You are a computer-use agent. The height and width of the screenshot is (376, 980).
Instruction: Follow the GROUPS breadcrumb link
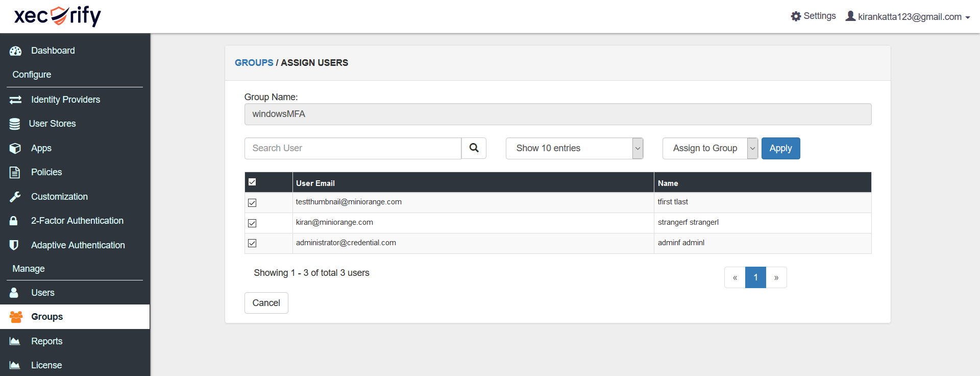pos(254,63)
